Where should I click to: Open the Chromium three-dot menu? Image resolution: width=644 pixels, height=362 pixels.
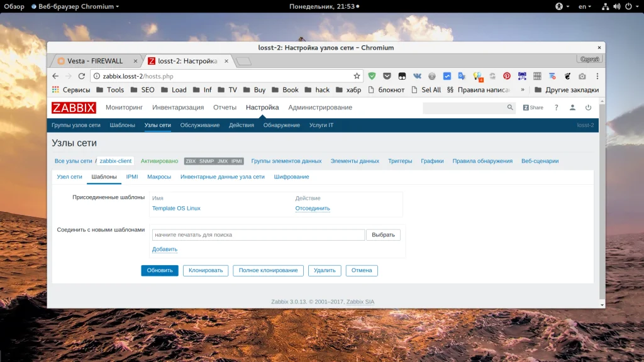597,76
